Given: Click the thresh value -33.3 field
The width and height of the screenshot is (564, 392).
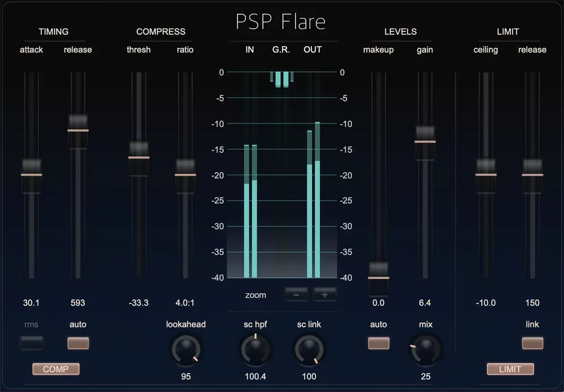Looking at the screenshot, I should [139, 303].
